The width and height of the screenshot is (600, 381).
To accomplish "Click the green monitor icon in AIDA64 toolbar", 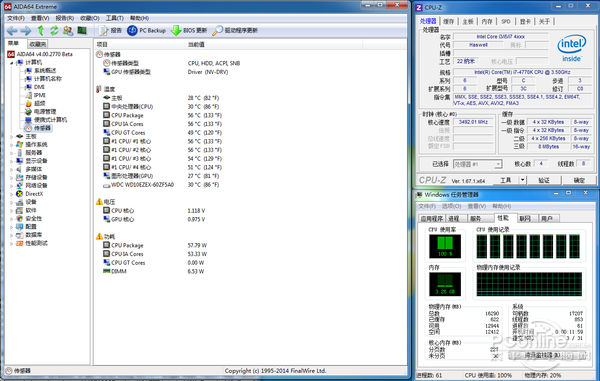I will point(82,30).
